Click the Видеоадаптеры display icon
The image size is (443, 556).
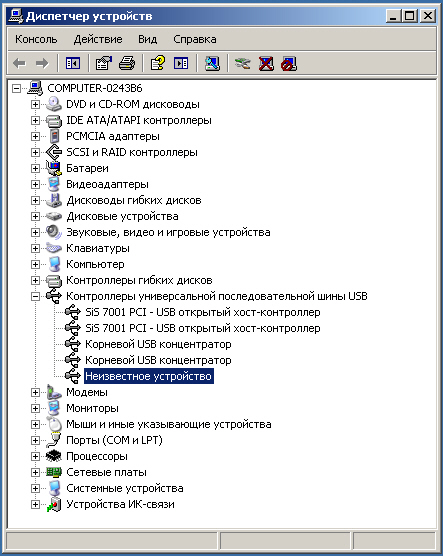click(x=54, y=184)
